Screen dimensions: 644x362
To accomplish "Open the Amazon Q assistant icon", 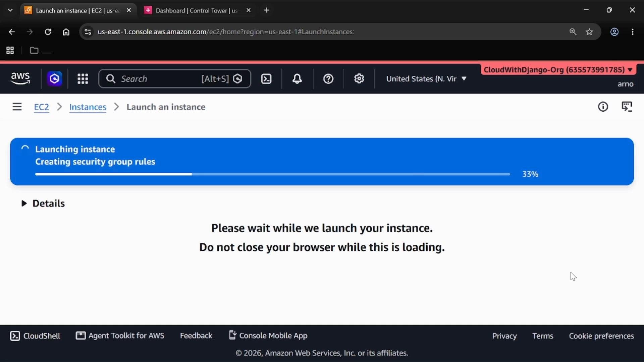I will [x=54, y=79].
